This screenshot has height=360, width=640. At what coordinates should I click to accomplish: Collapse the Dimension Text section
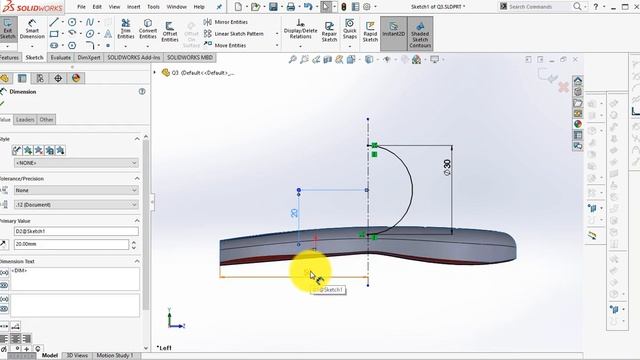137,261
